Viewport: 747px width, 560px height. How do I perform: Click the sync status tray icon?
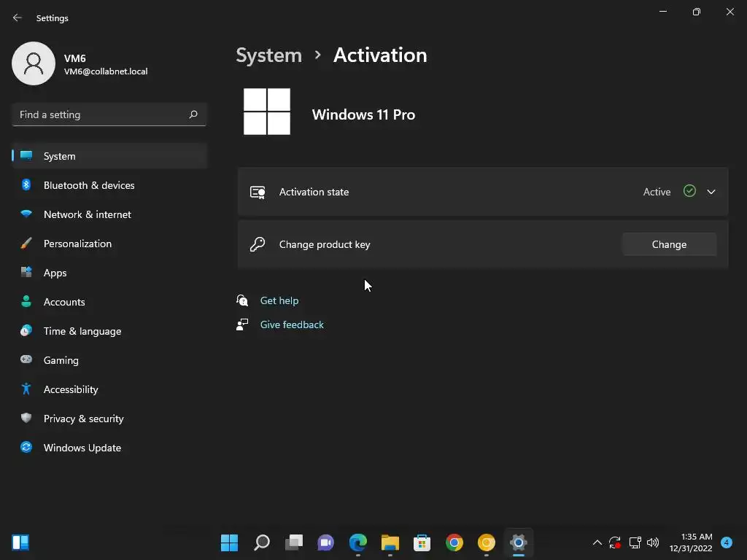click(614, 542)
